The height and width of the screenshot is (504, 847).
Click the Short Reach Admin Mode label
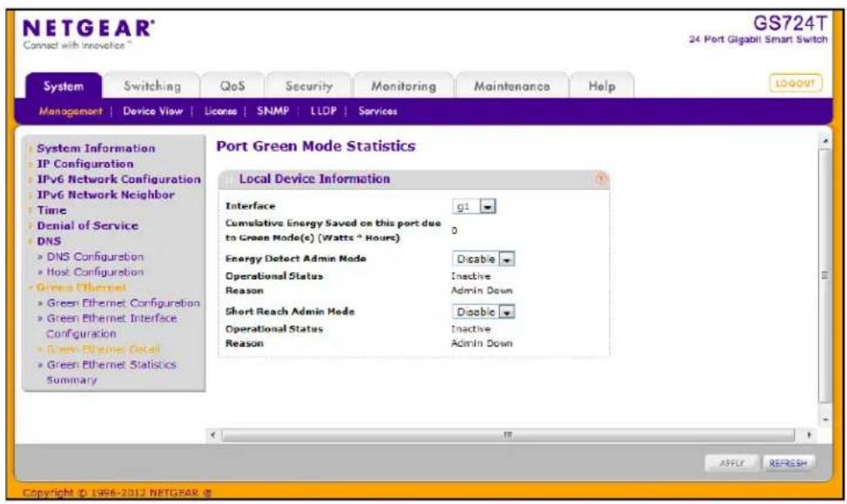click(290, 312)
